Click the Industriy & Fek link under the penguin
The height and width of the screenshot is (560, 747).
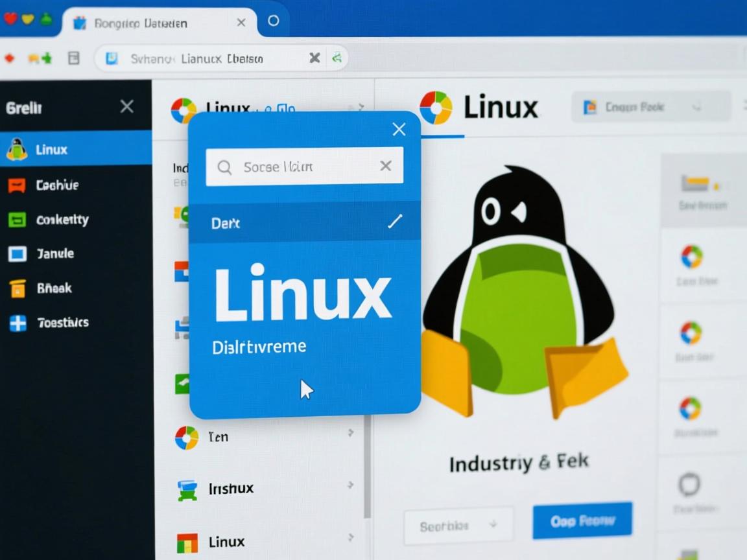tap(518, 462)
